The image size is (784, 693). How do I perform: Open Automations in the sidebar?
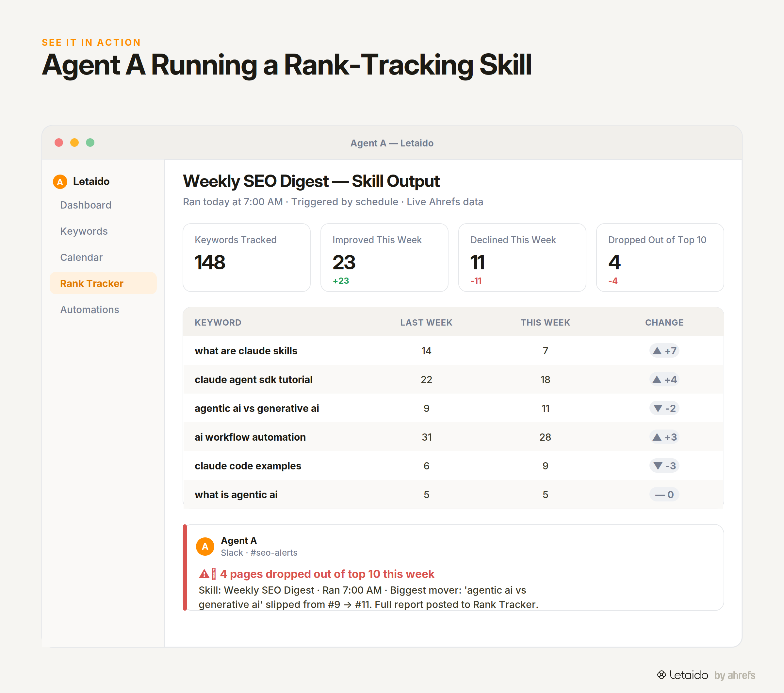(90, 309)
